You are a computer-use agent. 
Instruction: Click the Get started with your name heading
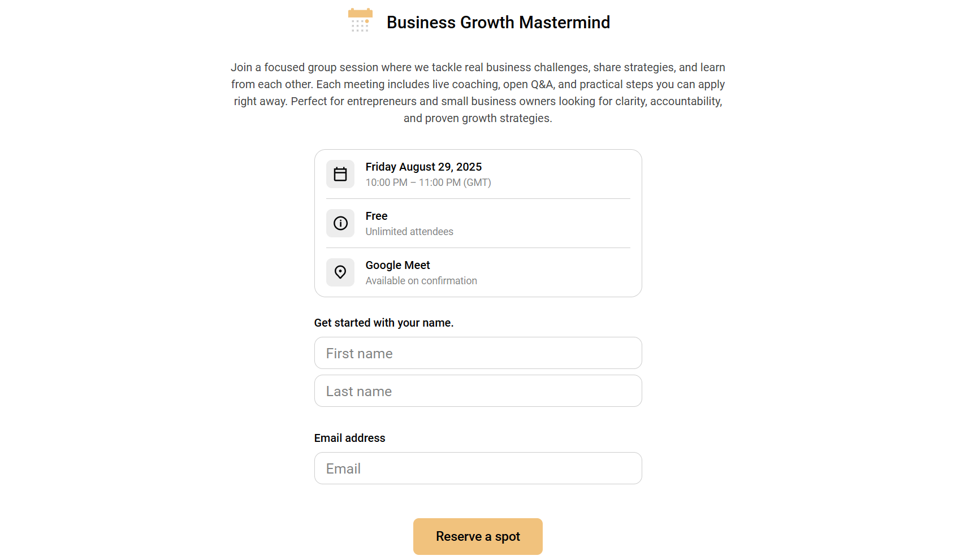click(x=384, y=323)
